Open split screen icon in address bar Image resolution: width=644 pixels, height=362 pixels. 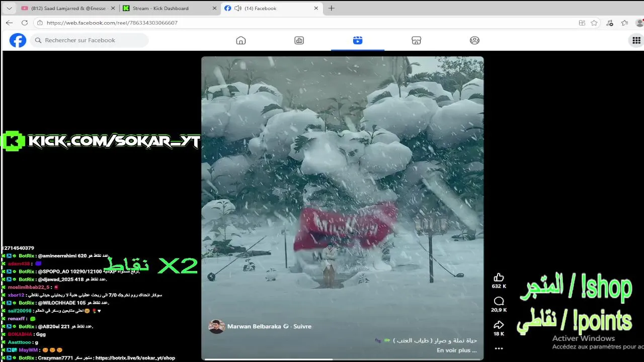582,23
